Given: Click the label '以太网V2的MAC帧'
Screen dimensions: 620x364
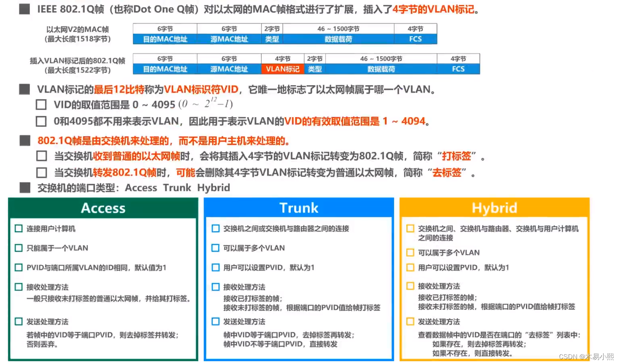Looking at the screenshot, I should tap(77, 29).
